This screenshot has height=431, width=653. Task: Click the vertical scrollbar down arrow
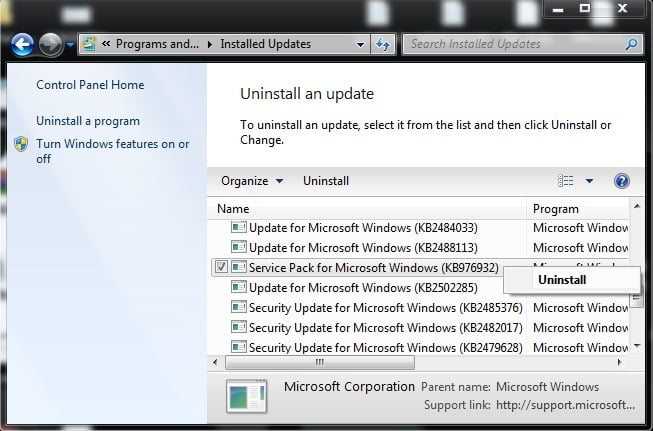point(637,346)
